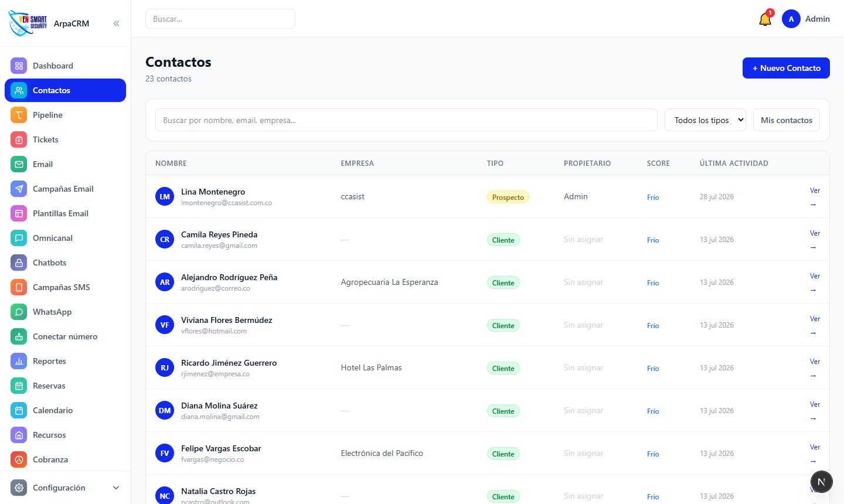This screenshot has width=844, height=504.
Task: Click the 28 jul 2026 date
Action: pyautogui.click(x=717, y=197)
